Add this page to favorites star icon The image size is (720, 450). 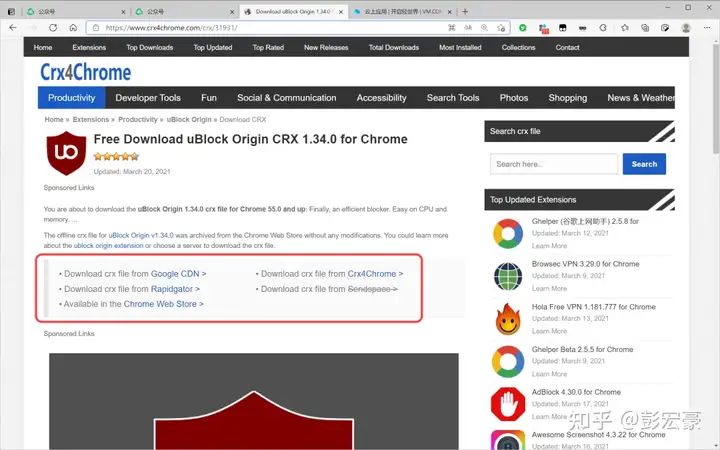(x=501, y=28)
